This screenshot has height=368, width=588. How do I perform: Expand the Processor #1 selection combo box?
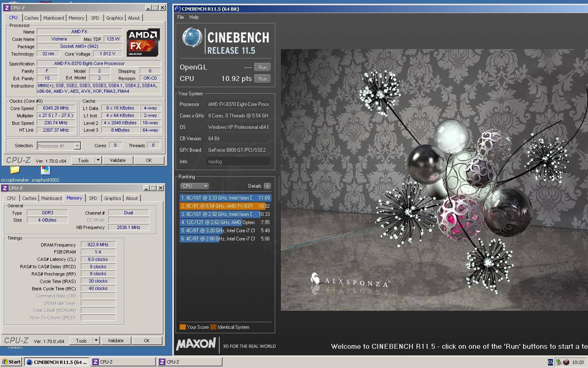tap(59, 146)
